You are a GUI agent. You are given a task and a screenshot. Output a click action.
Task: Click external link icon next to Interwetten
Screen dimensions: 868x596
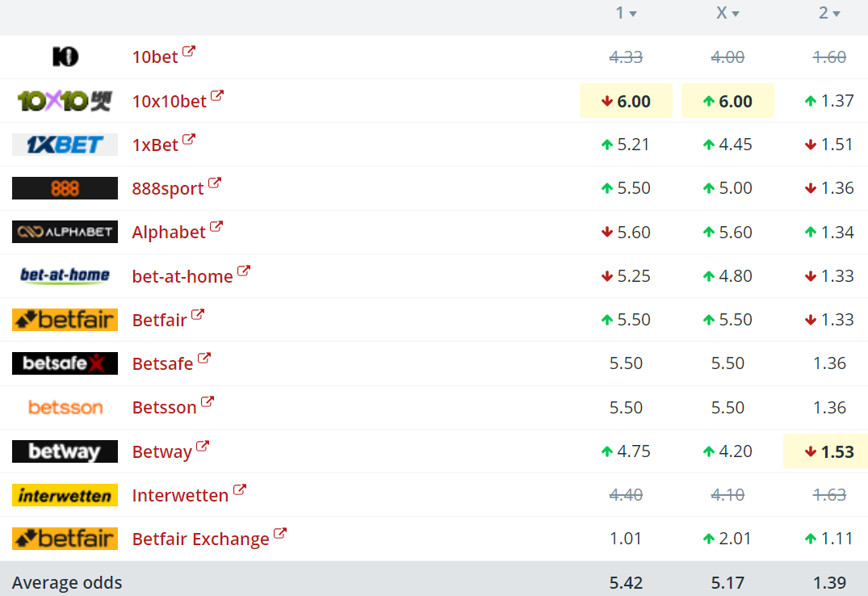(x=240, y=489)
